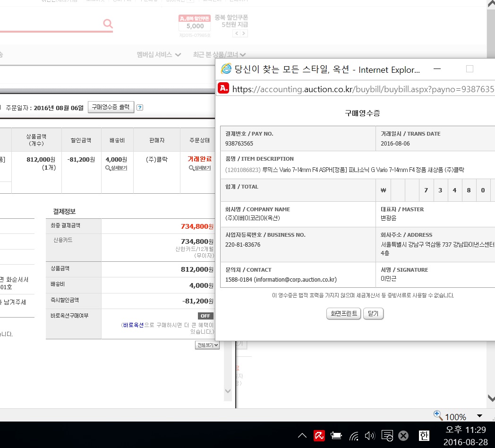Expand the 최근 본 상품/코너 menu
The image size is (495, 448).
[x=219, y=54]
